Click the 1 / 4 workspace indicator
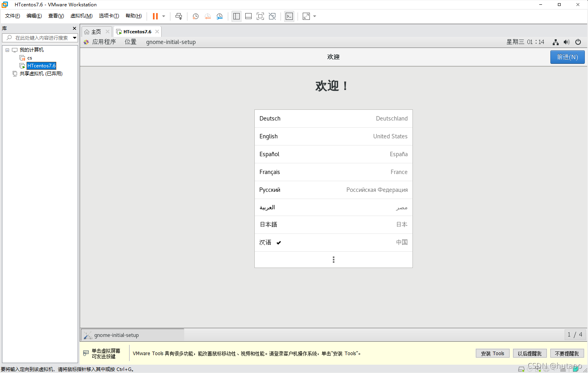This screenshot has width=588, height=373. pos(575,335)
